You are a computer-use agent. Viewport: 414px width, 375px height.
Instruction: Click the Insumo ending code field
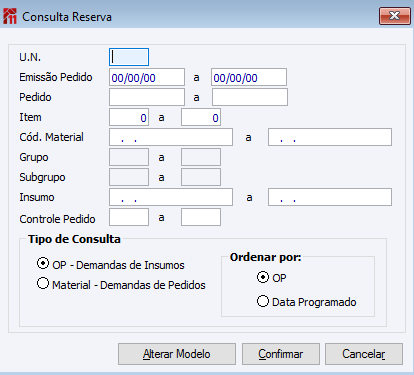click(330, 197)
